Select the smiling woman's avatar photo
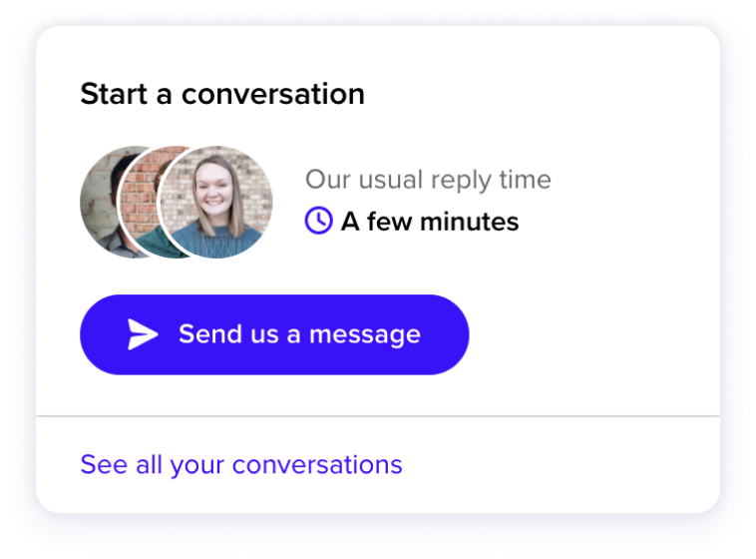756x559 pixels. point(216,202)
